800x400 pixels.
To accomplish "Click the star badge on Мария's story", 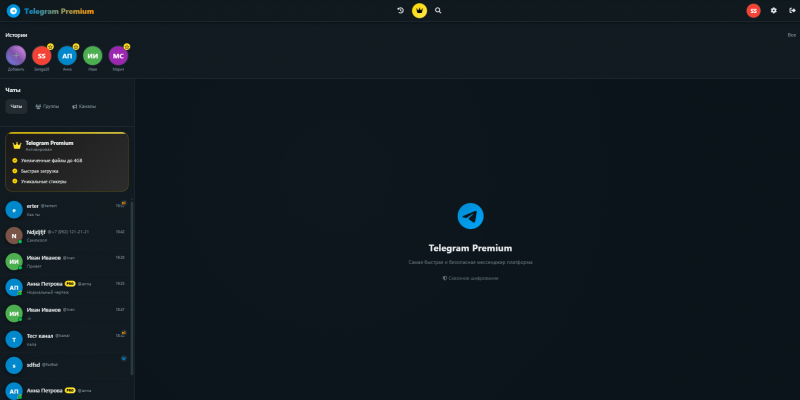I will pyautogui.click(x=127, y=46).
